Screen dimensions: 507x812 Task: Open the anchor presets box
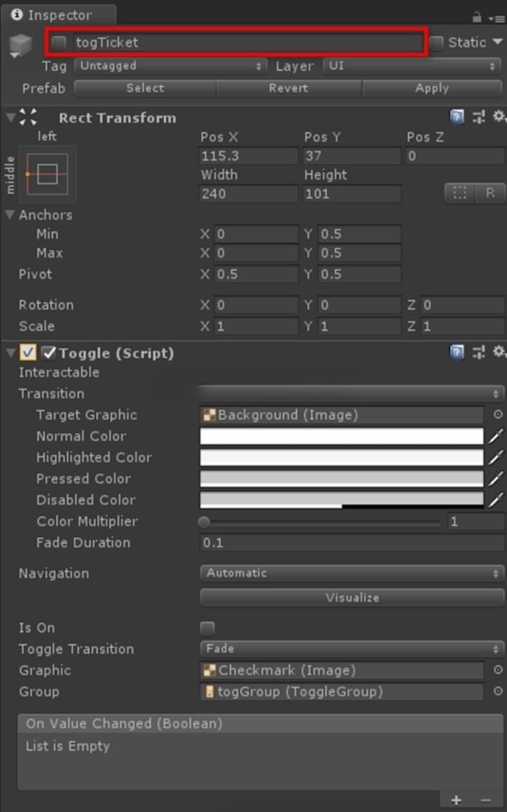(48, 174)
